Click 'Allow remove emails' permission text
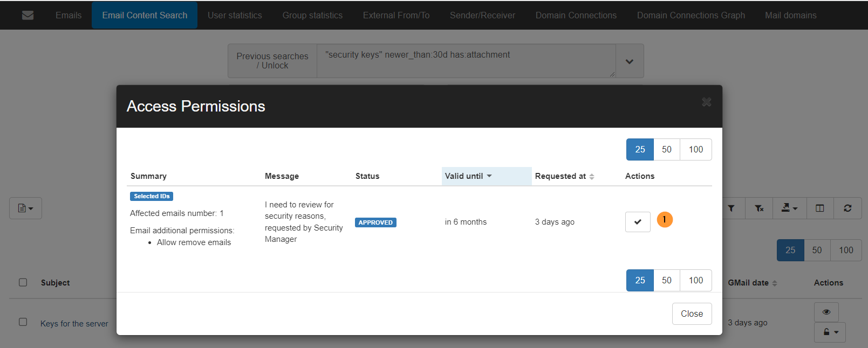868x348 pixels. [194, 242]
